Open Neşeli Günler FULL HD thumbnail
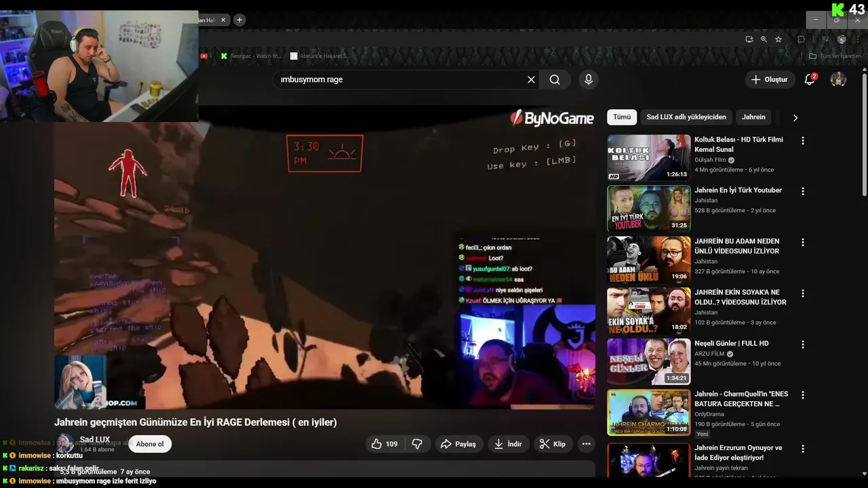Screen dimensions: 868x488 pyautogui.click(x=649, y=362)
